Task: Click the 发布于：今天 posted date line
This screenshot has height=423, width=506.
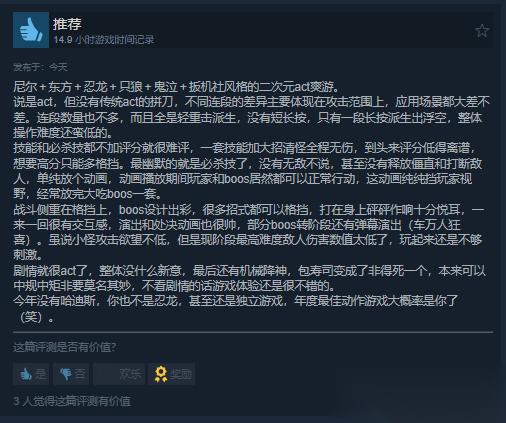Action: [x=40, y=67]
